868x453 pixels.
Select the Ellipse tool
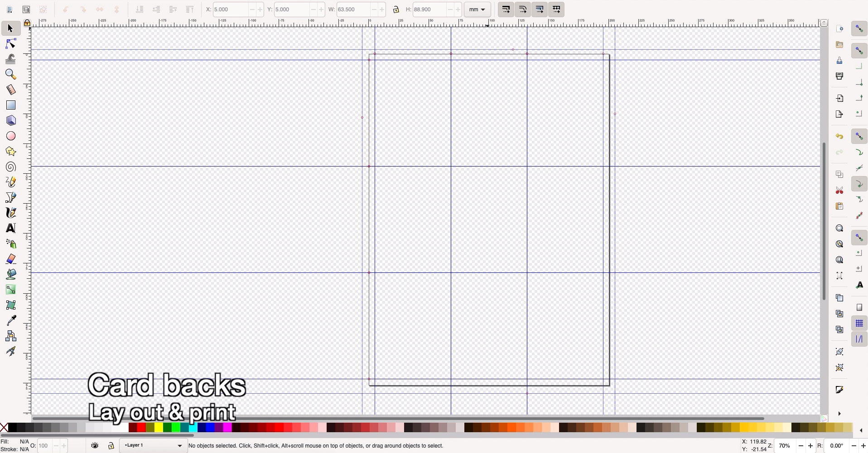coord(10,136)
